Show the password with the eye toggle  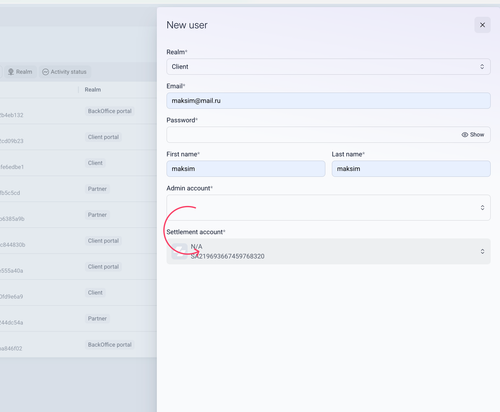[x=473, y=135]
